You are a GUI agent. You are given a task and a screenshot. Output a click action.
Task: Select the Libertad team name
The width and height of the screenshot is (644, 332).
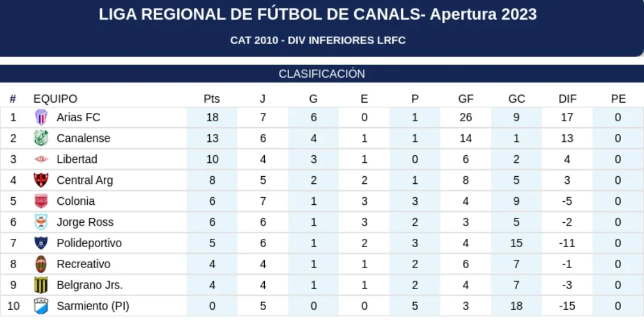point(77,159)
